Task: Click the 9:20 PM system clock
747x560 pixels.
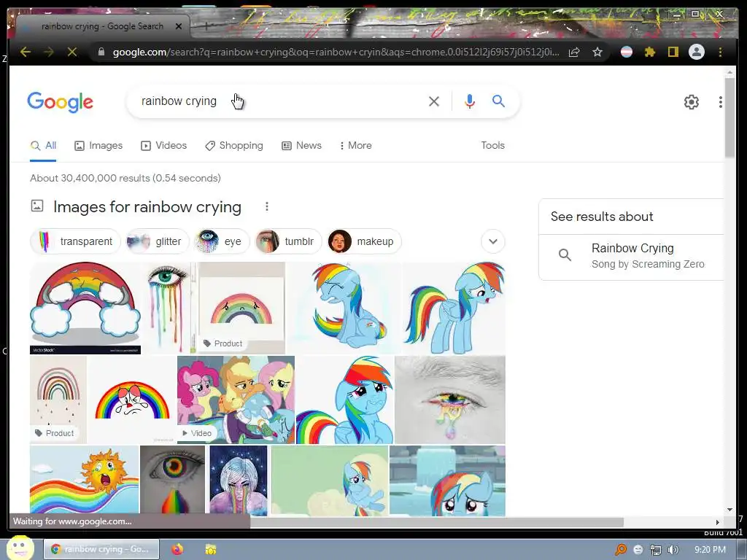Action: pyautogui.click(x=710, y=550)
